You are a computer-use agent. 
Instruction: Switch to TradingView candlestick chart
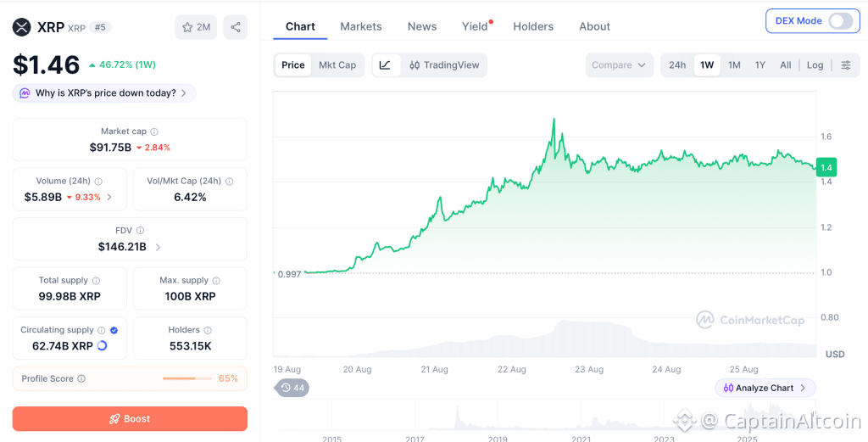point(444,65)
